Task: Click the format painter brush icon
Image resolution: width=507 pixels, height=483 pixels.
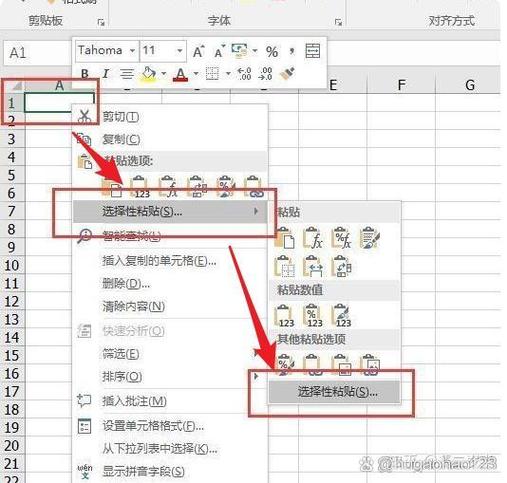Action: click(286, 74)
